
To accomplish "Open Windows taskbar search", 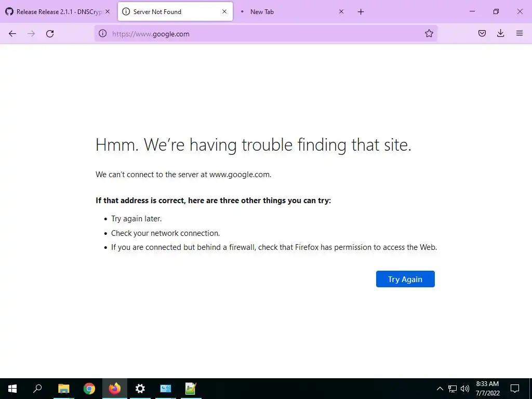I will tap(37, 389).
